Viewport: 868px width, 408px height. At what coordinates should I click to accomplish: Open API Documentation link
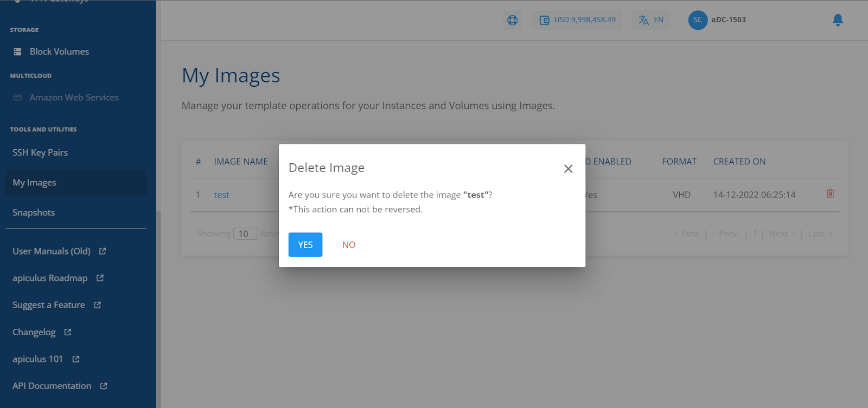pyautogui.click(x=52, y=386)
